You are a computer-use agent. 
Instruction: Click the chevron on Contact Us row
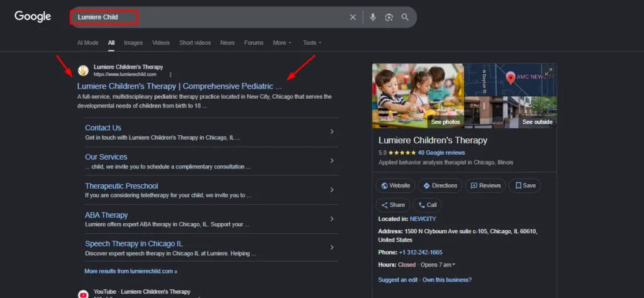point(332,132)
